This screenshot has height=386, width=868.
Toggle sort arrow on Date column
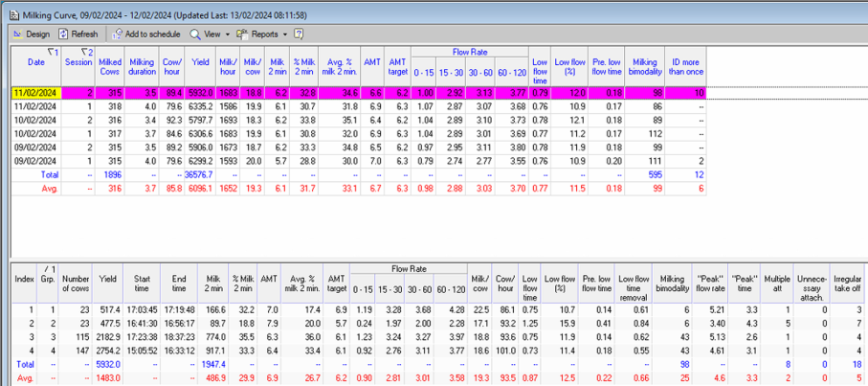coord(53,52)
